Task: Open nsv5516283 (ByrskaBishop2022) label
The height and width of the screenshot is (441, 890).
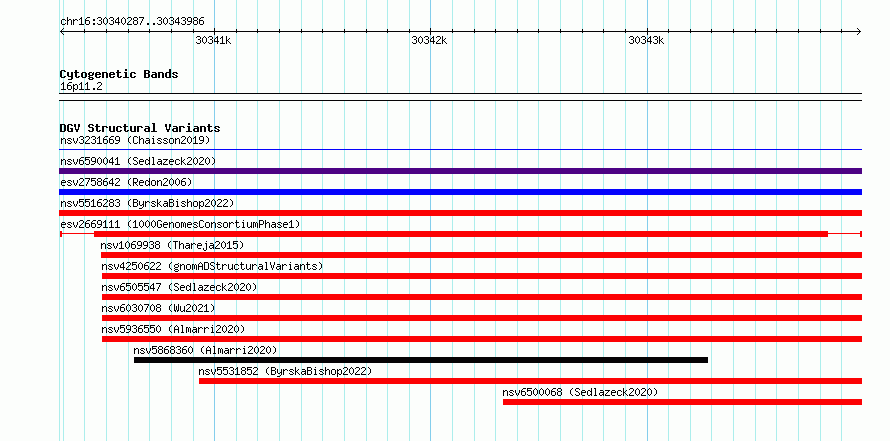Action: coord(147,203)
